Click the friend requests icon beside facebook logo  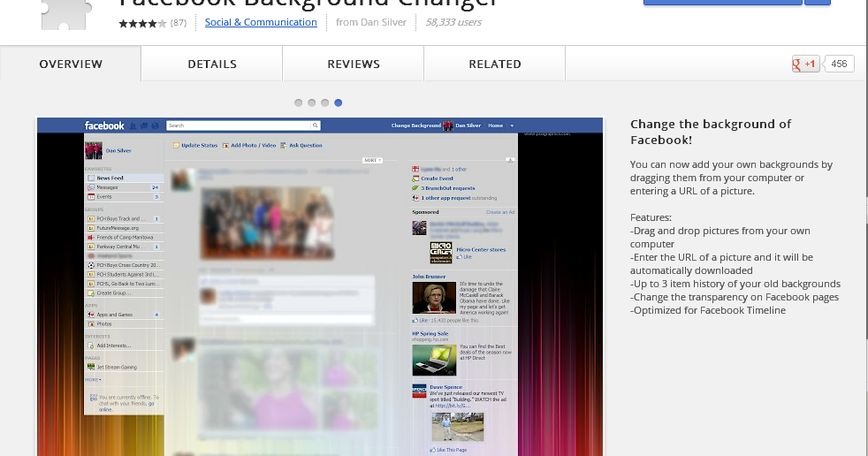pyautogui.click(x=133, y=125)
